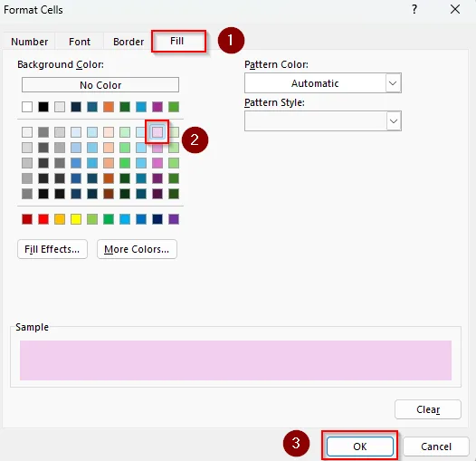Choose bright red in standard colors row
This screenshot has height=461, width=476.
(43, 219)
